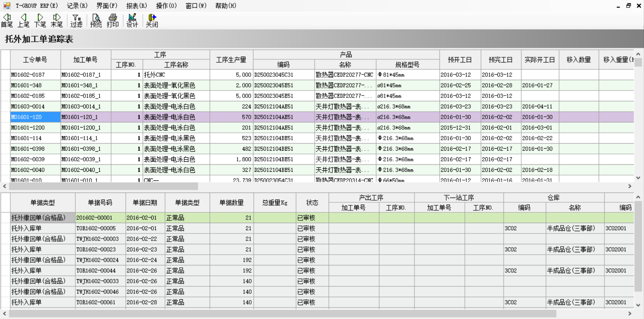Click 半成品仓(三事部) in TOR1602-00005 row
This screenshot has width=644, height=319.
click(x=575, y=228)
